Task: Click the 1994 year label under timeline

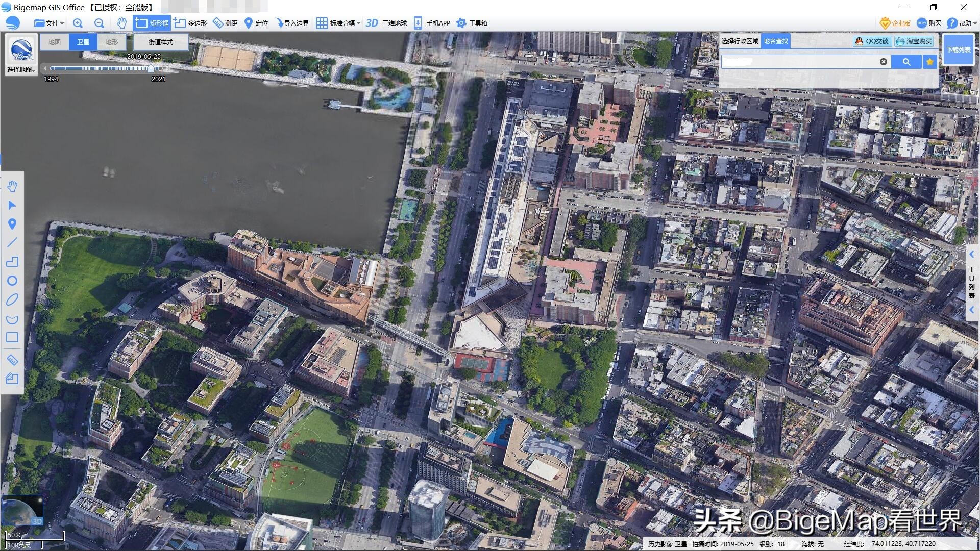Action: point(51,79)
